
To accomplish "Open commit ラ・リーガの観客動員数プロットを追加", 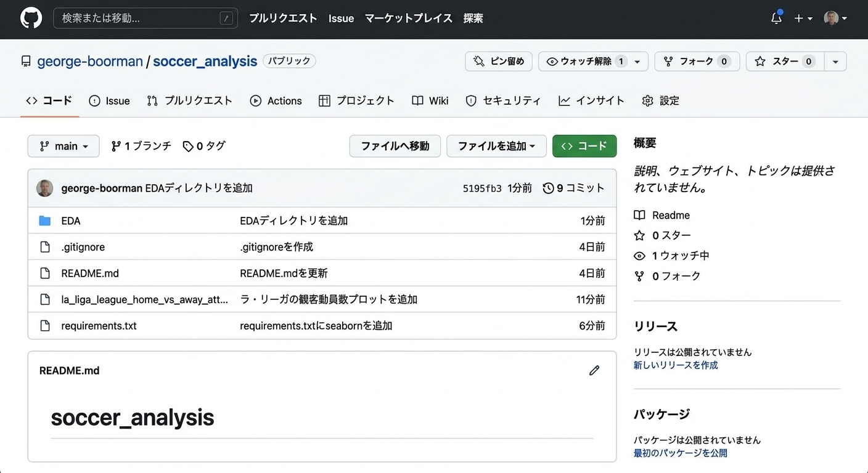I will pos(329,299).
